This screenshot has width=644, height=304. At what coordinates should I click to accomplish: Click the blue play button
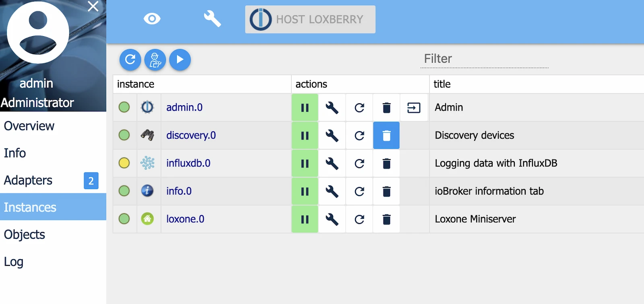[x=180, y=60]
